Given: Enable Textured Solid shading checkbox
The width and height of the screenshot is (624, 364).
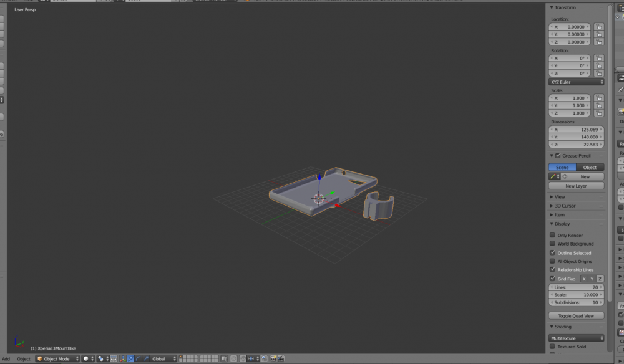Looking at the screenshot, I should point(552,347).
